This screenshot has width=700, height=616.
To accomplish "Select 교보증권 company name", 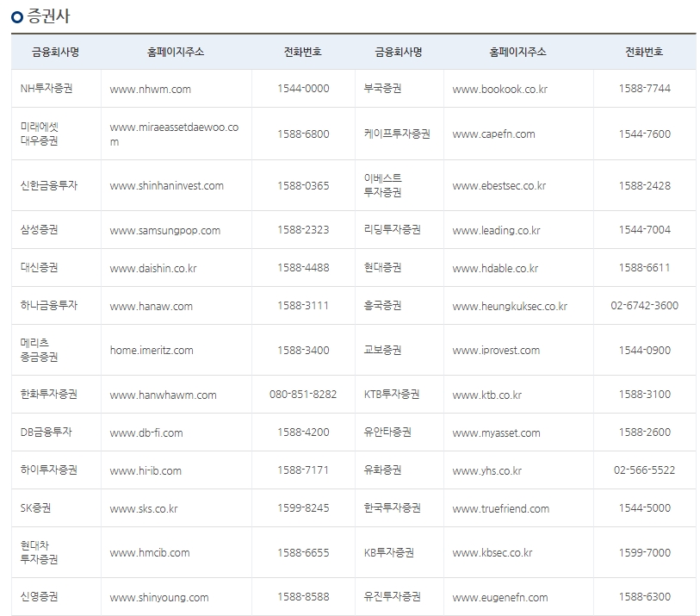I will tap(382, 350).
